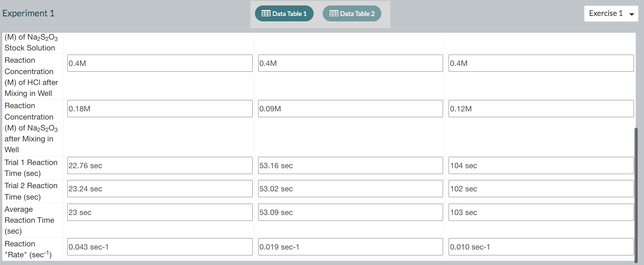
Task: Select the field containing 0.18M
Action: (159, 109)
